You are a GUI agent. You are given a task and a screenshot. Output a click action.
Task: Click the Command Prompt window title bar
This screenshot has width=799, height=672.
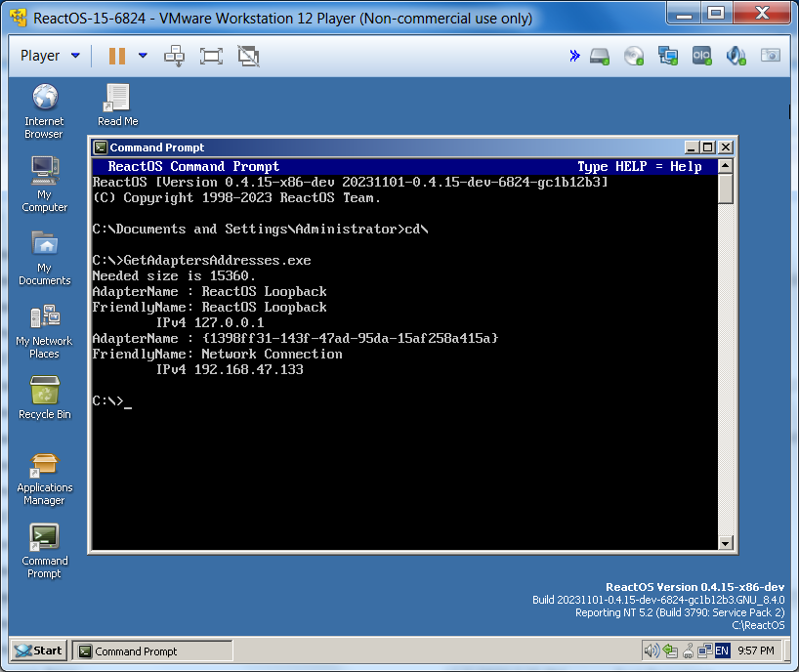click(413, 147)
